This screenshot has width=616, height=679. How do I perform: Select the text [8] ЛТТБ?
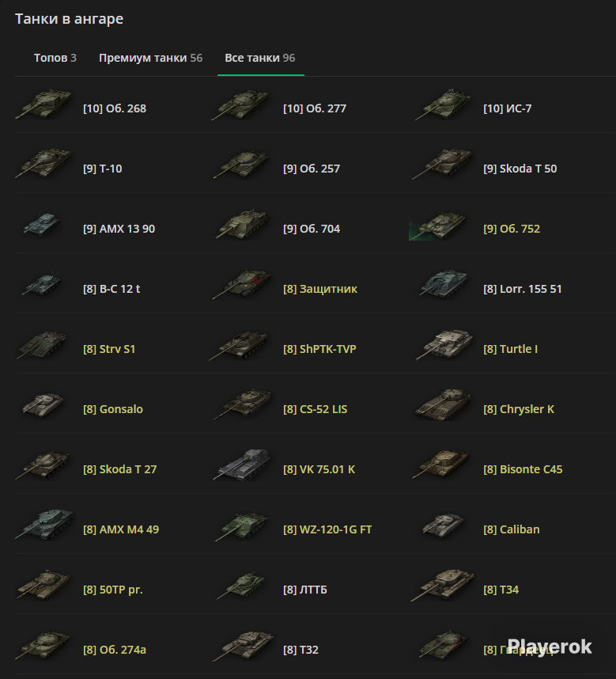click(305, 590)
